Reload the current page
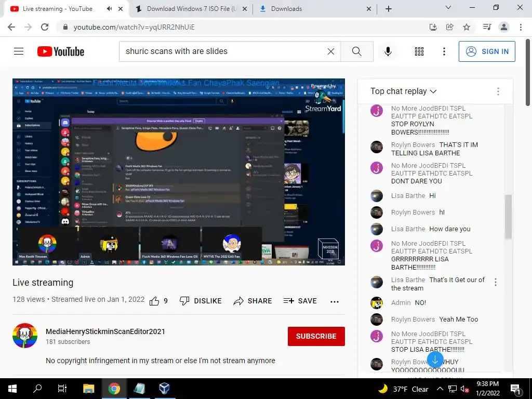 point(45,27)
